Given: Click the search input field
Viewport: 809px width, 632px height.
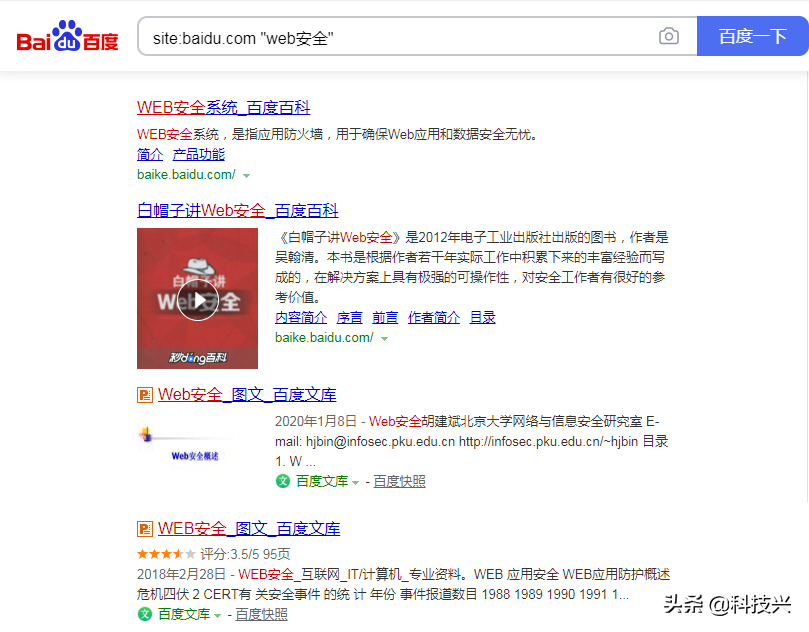Looking at the screenshot, I should pyautogui.click(x=397, y=36).
